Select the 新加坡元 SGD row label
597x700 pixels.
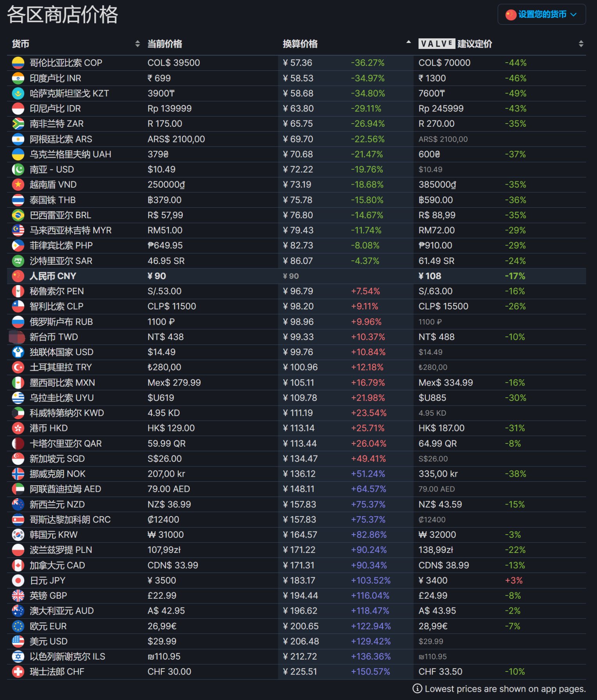[57, 459]
